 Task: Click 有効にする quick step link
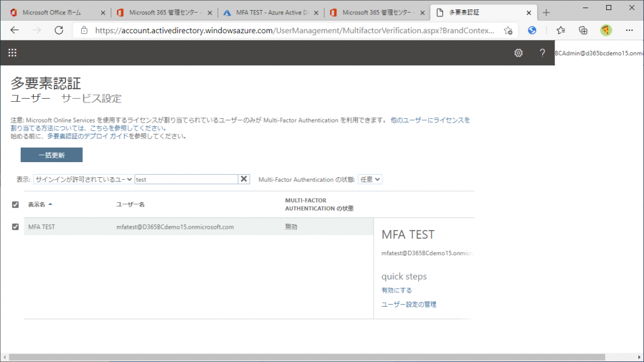point(396,290)
